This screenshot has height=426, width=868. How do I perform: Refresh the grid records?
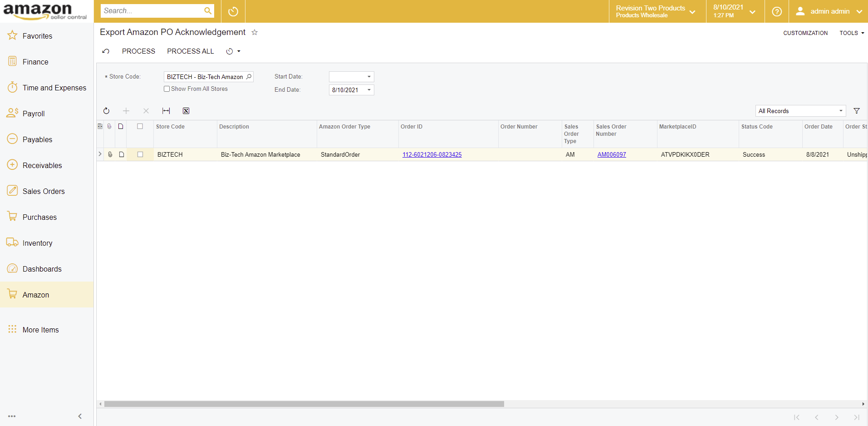coord(106,111)
